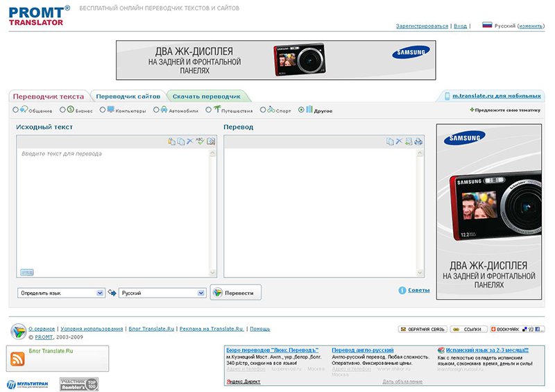The image size is (555, 392).
Task: Open the Зарегистрироваться link
Action: (x=422, y=26)
